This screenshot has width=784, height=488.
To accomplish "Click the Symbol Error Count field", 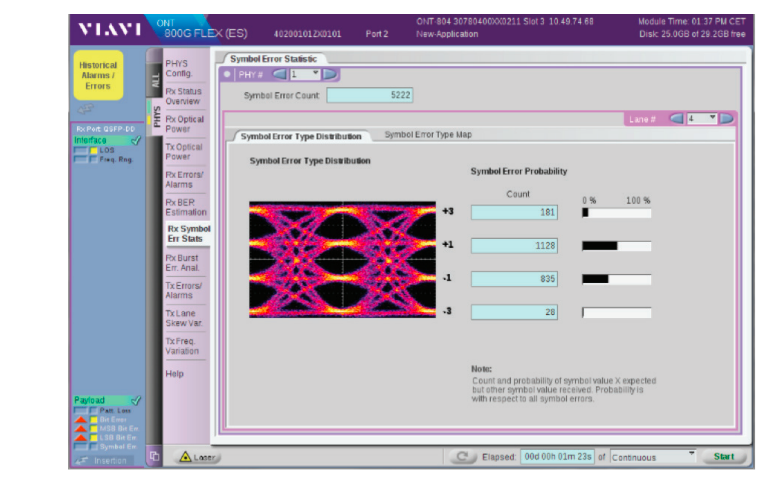I will click(370, 96).
